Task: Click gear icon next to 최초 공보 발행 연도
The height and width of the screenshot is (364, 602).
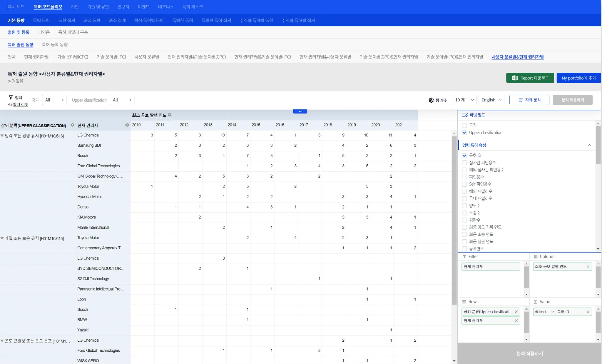Action: [x=170, y=115]
